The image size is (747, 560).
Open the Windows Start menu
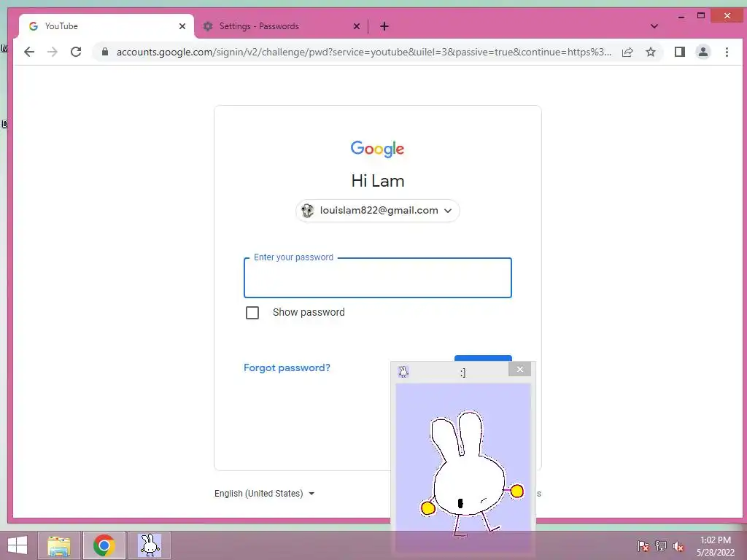point(18,545)
